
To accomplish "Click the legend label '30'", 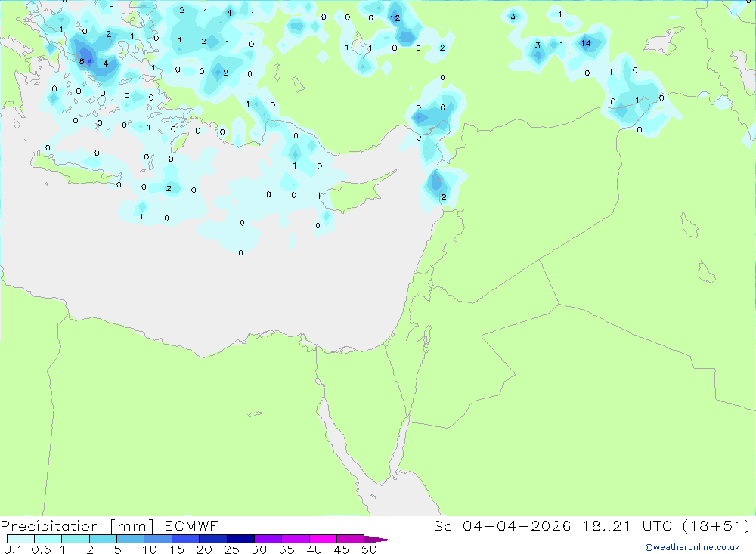I will point(259,549).
